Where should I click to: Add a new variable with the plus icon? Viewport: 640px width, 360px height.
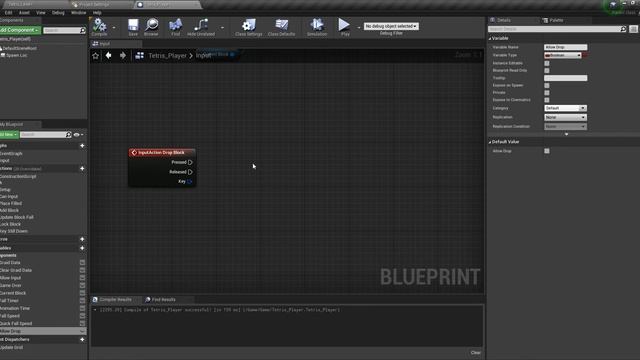pos(82,248)
